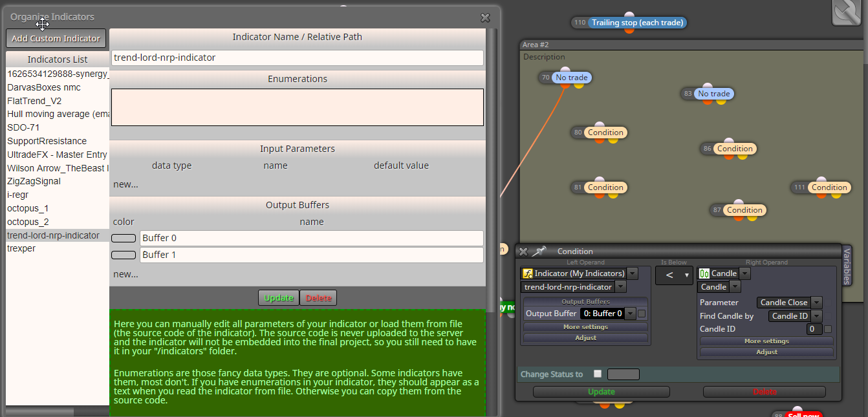The width and height of the screenshot is (868, 417).
Task: Click the orange connector under the Condition 86 node
Action: [728, 156]
